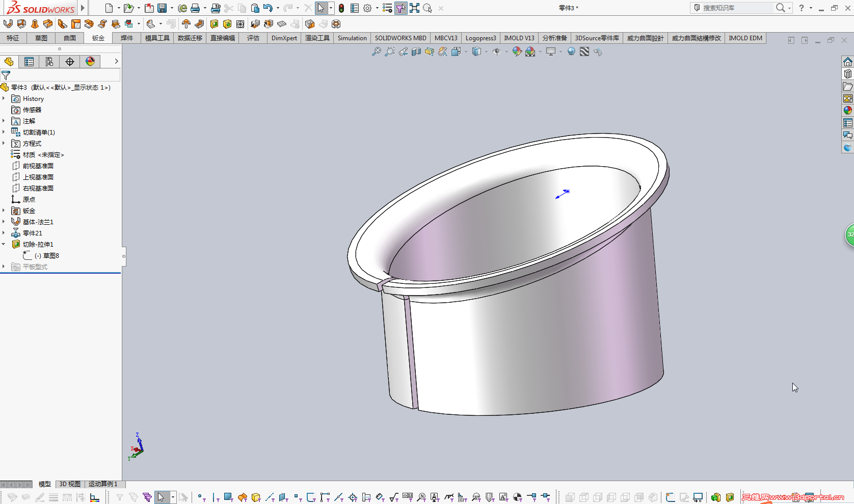Viewport: 854px width, 504px height.
Task: Expand the SOLIDWORKS menu flyout arrow
Action: point(83,8)
